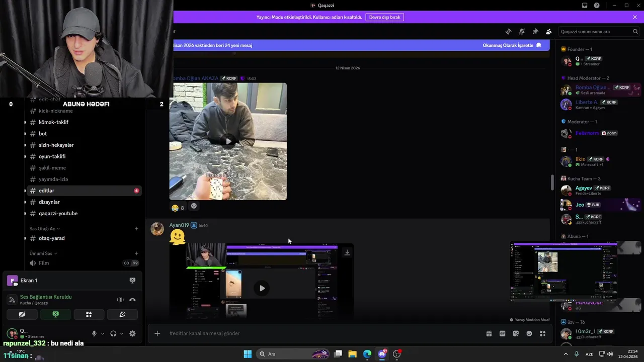Open the threads icon in channel header
Viewport: 644px width, 362px height.
point(508,31)
